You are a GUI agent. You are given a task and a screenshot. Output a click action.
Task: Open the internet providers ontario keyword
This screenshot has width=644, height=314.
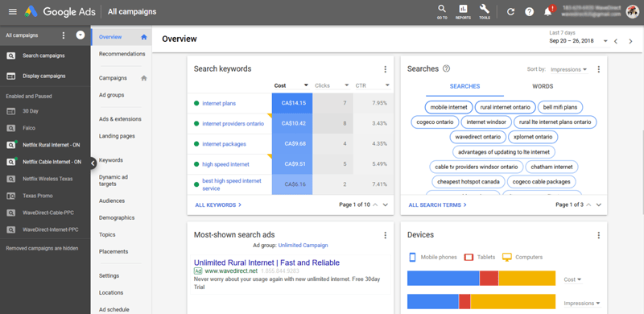point(233,124)
